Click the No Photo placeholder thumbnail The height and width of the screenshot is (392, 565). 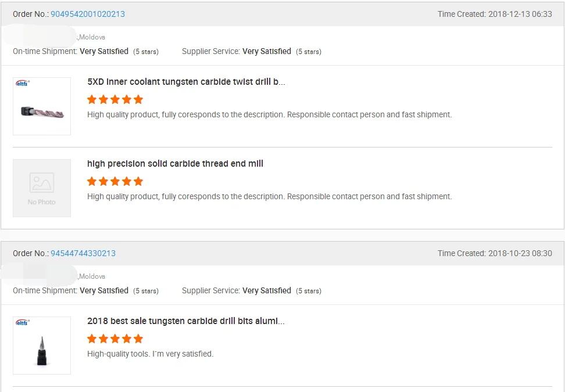pyautogui.click(x=42, y=188)
